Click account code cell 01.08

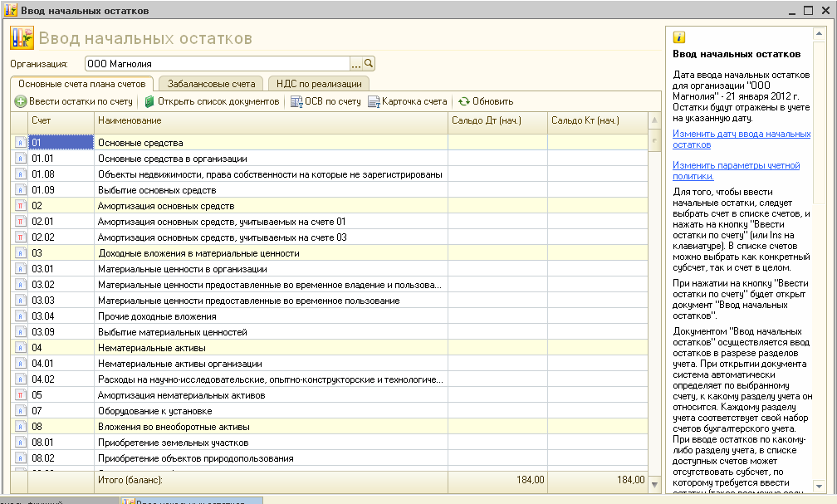click(61, 174)
